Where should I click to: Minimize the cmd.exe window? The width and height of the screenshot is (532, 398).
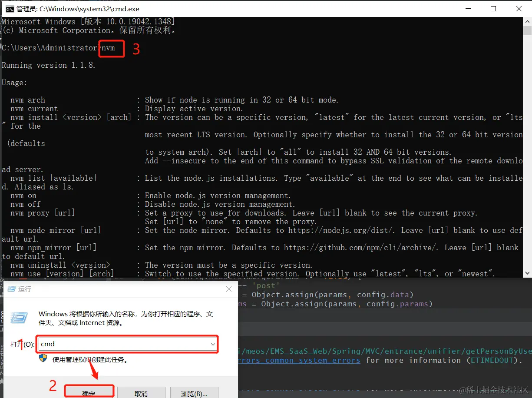pyautogui.click(x=468, y=9)
